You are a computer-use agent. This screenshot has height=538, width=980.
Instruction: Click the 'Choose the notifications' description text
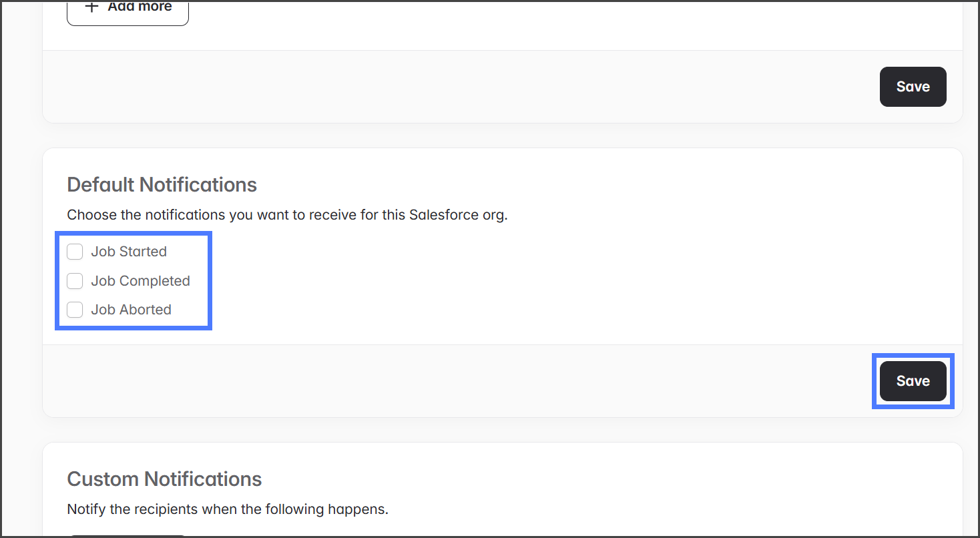click(x=287, y=216)
